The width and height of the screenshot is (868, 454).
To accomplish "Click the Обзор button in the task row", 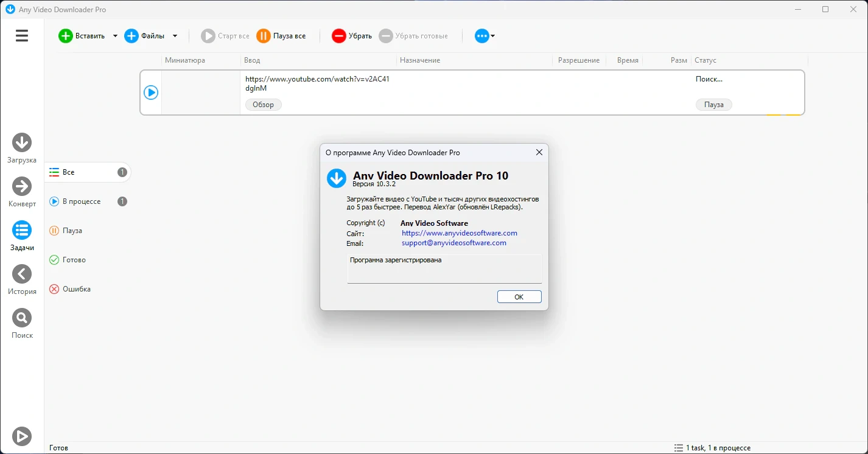I will (x=264, y=105).
